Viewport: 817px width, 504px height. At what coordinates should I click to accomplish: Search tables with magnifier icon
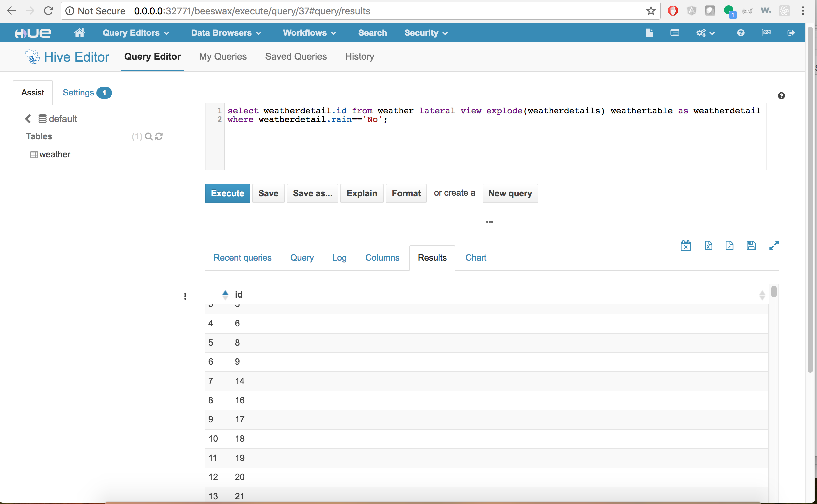(149, 136)
